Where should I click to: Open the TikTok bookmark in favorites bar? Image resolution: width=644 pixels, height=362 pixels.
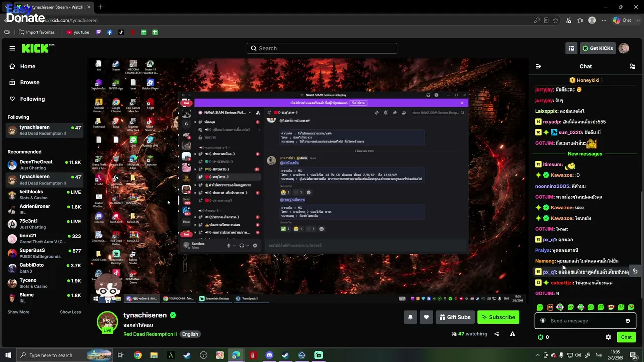(121, 32)
